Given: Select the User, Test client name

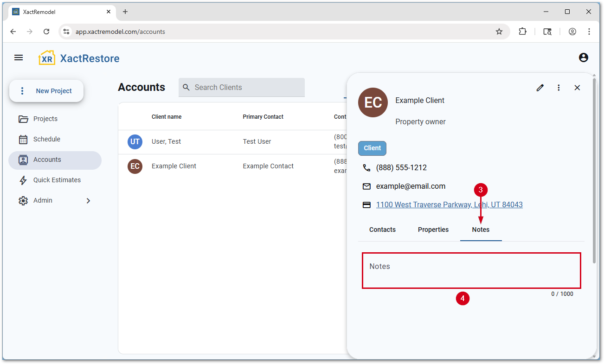Looking at the screenshot, I should pos(166,141).
